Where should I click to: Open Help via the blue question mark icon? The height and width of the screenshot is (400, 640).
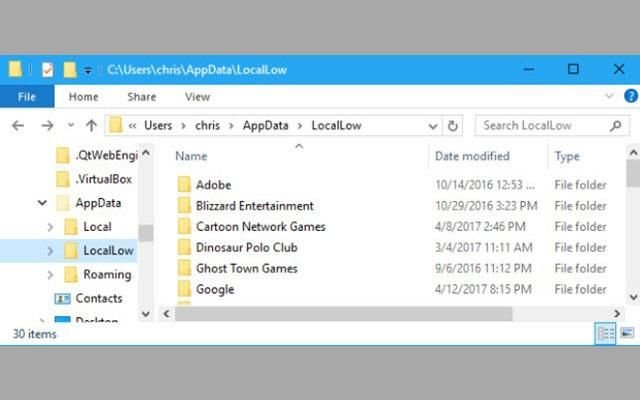point(631,96)
